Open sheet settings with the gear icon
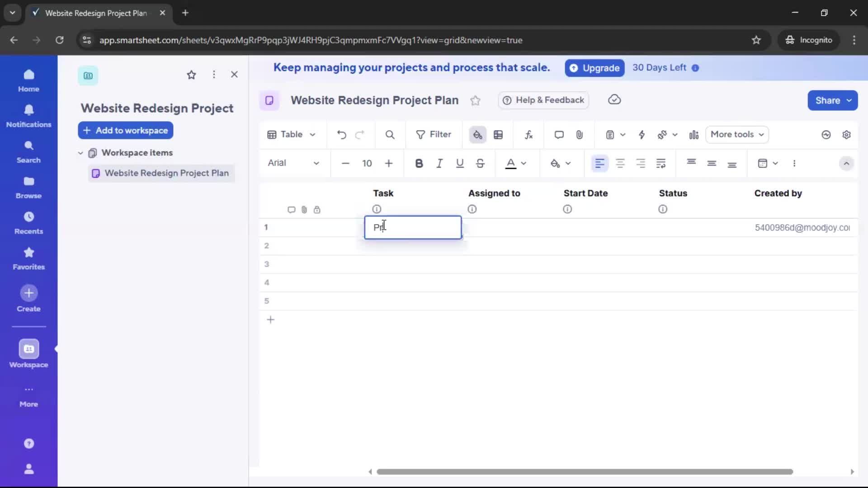868x488 pixels. [x=847, y=135]
